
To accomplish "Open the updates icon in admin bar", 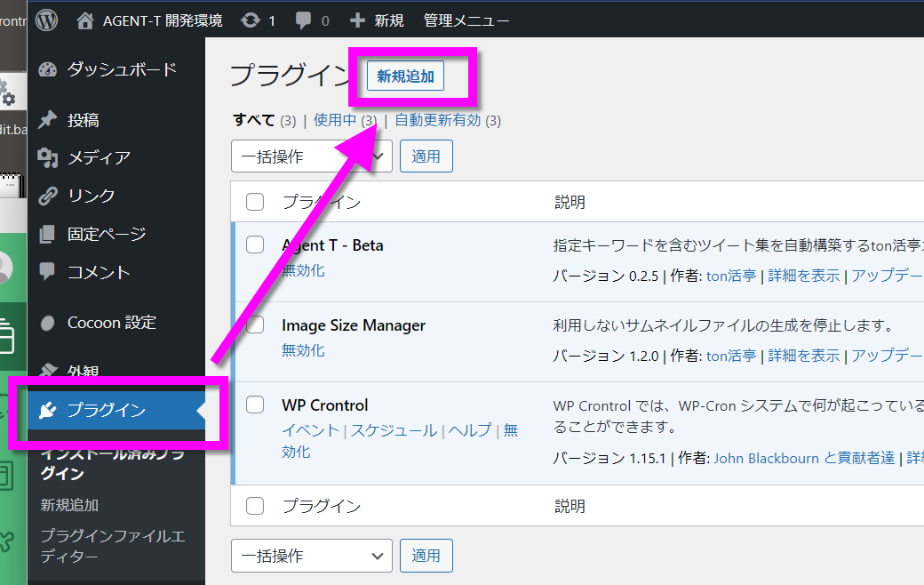I will (x=251, y=20).
